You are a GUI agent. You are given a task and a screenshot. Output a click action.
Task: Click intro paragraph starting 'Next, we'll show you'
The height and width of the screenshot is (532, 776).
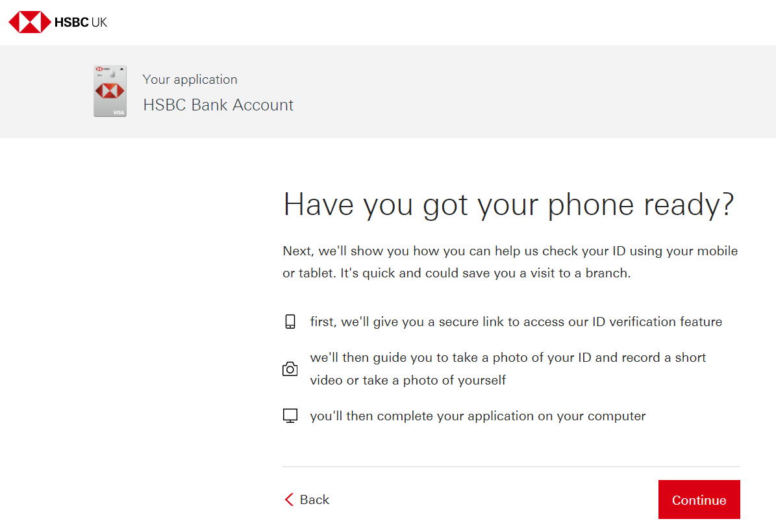510,262
